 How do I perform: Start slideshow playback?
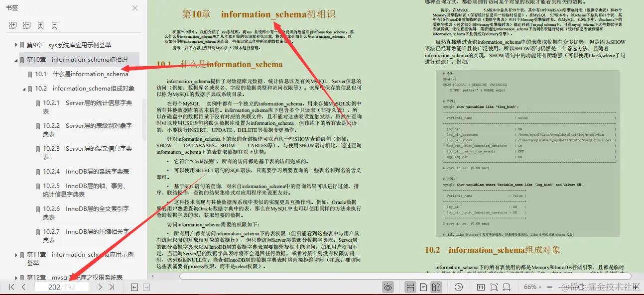(459, 287)
